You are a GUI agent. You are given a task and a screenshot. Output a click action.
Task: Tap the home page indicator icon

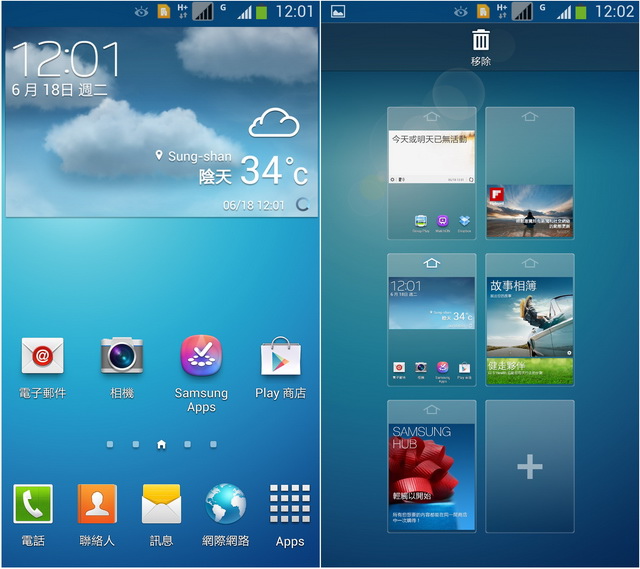pos(161,444)
